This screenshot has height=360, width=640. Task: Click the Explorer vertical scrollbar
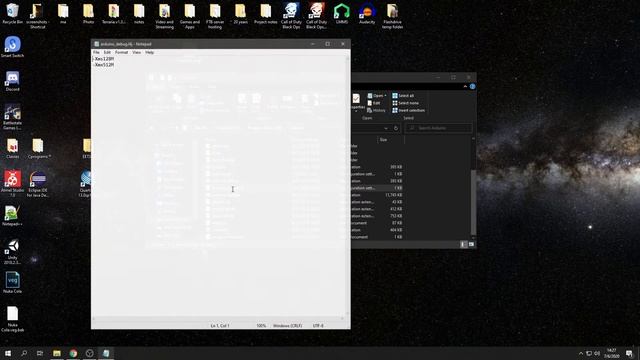tap(473, 202)
